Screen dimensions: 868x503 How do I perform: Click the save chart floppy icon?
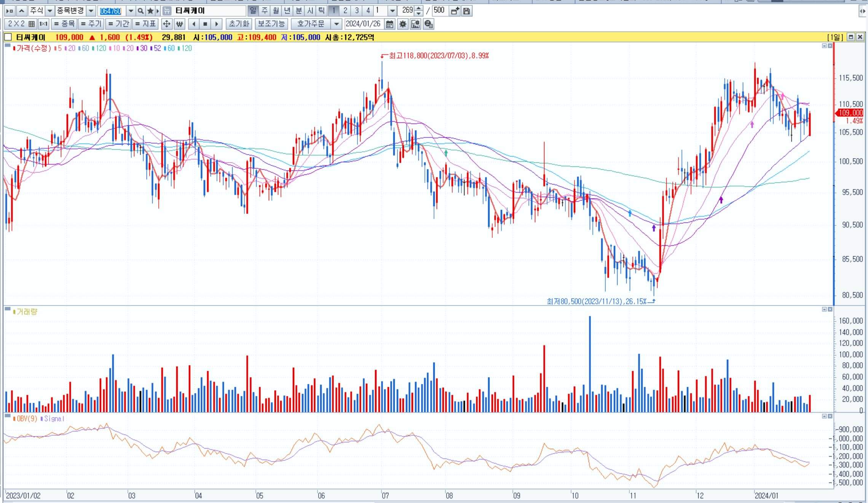click(x=466, y=11)
